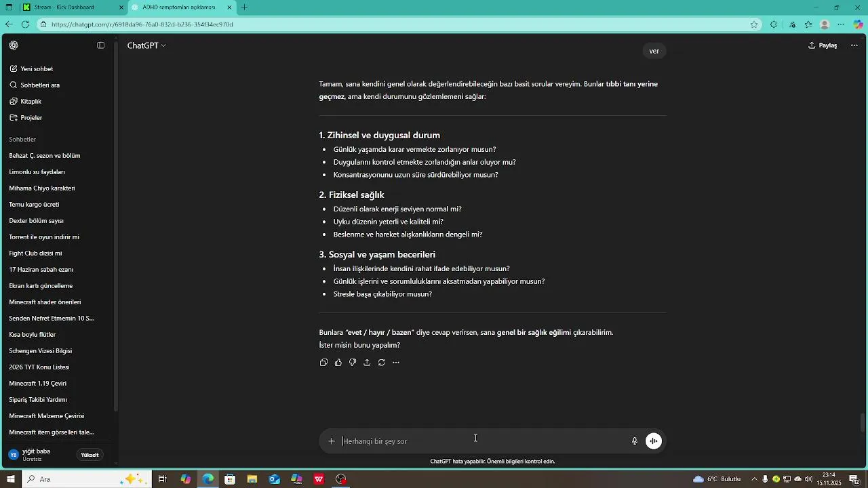The image size is (868, 488).
Task: Click the ChatGPT logo in the sidebar
Action: 14,45
